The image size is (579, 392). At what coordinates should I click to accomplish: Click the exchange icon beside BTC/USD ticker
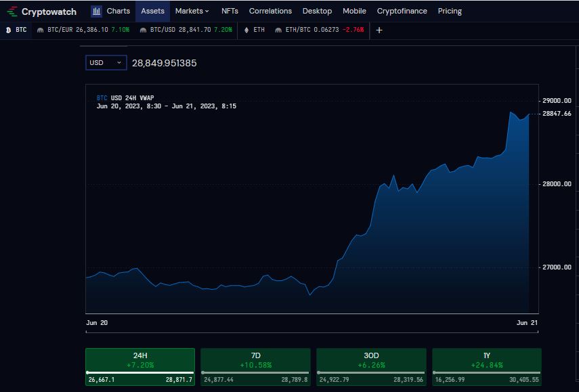[144, 30]
